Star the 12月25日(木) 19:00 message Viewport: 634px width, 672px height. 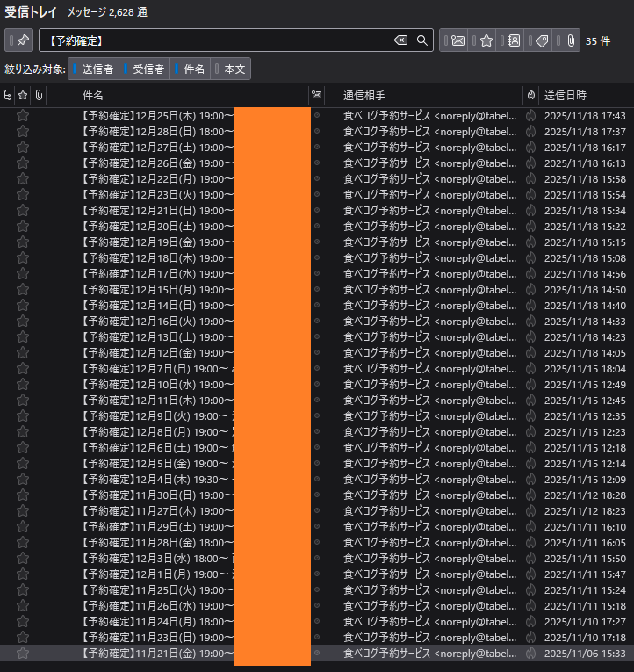coord(23,116)
